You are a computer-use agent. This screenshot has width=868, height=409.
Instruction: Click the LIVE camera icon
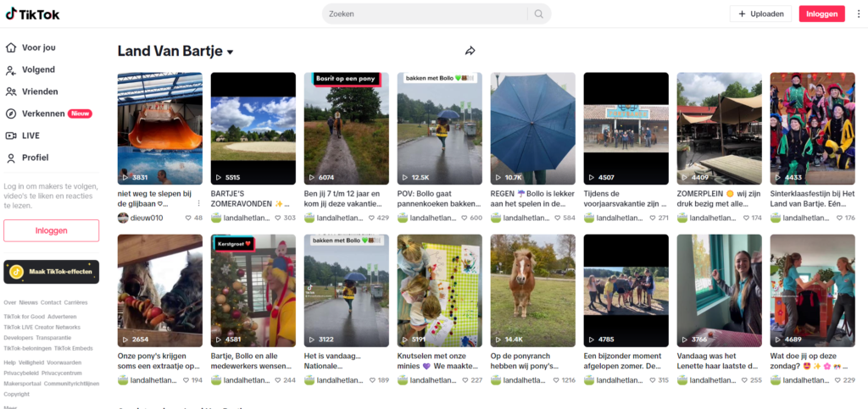10,135
